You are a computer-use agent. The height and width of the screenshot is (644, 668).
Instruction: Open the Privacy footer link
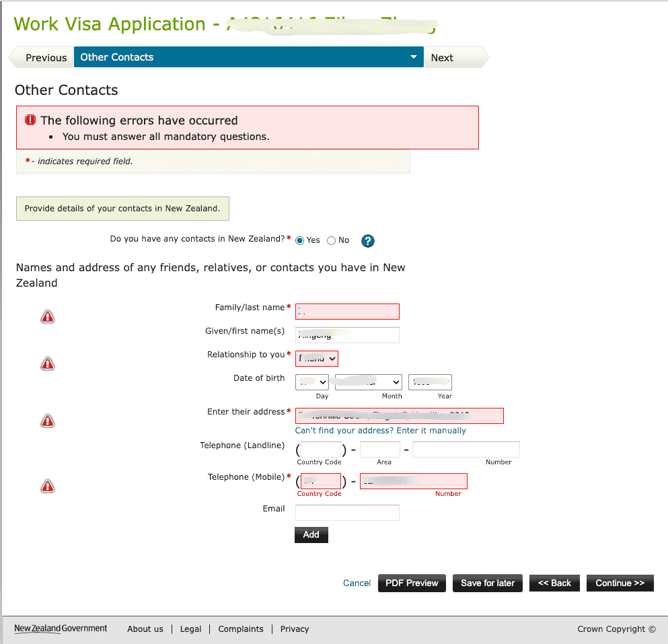pos(295,629)
